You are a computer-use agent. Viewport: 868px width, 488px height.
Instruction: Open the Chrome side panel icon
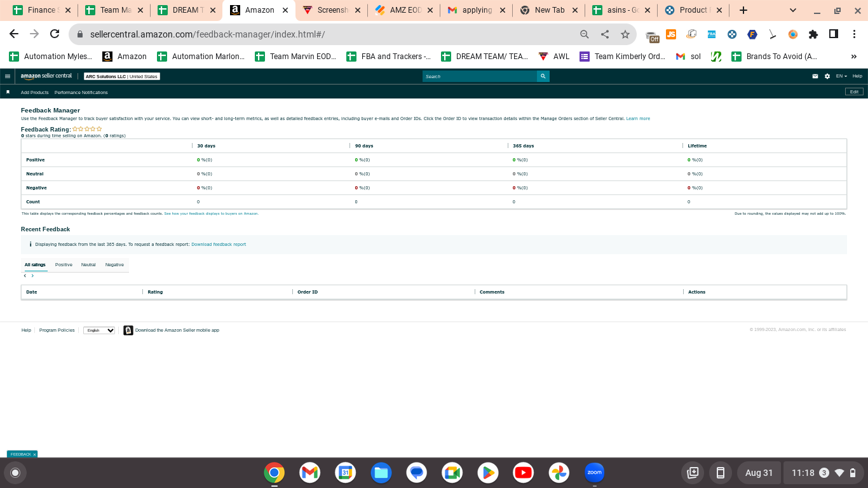click(834, 34)
